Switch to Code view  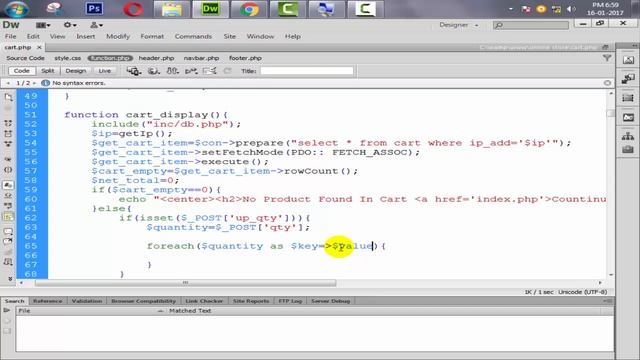[x=22, y=71]
